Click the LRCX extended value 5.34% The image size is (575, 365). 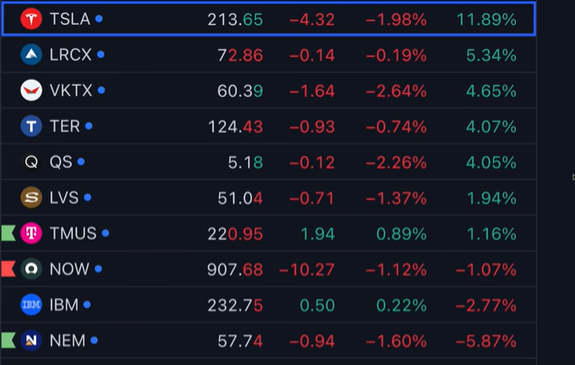click(x=491, y=55)
